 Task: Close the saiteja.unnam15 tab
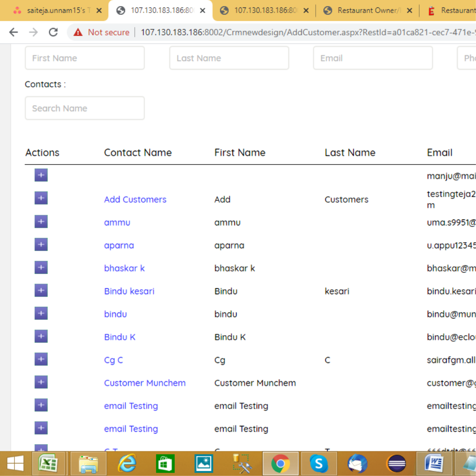click(x=99, y=10)
